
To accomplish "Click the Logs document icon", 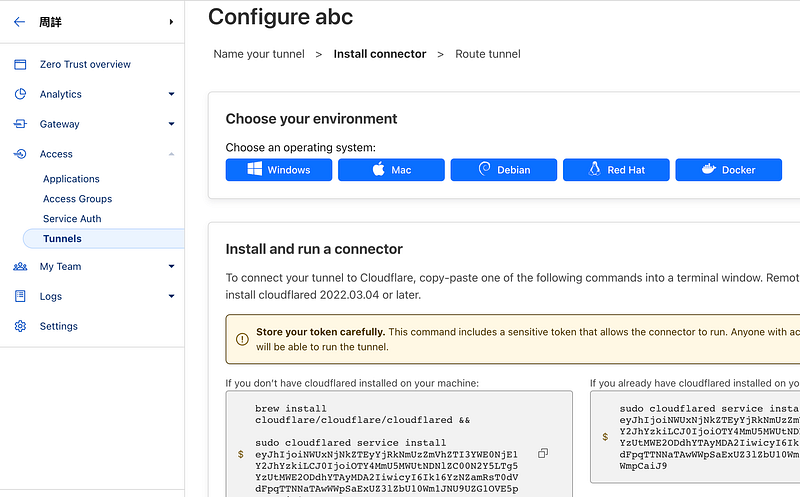I will 20,296.
